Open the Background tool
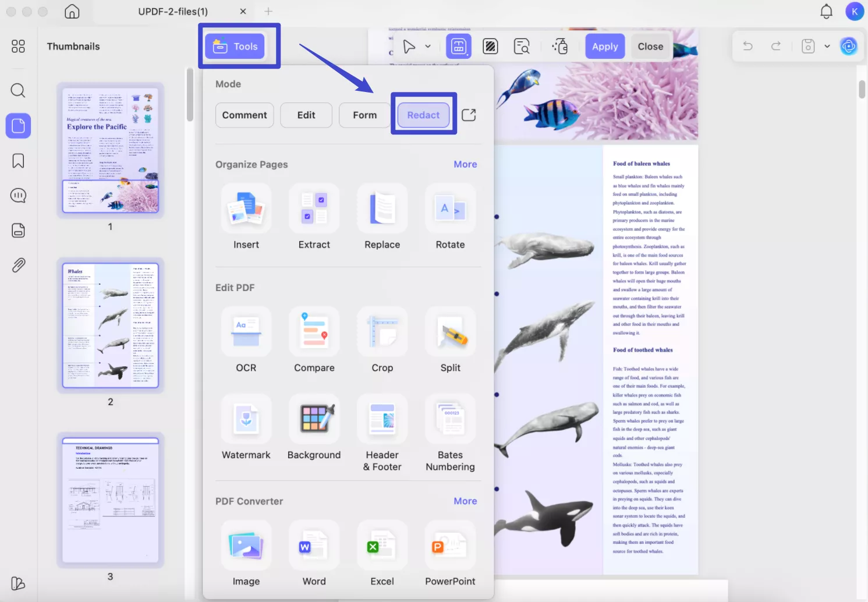868x602 pixels. coord(314,428)
